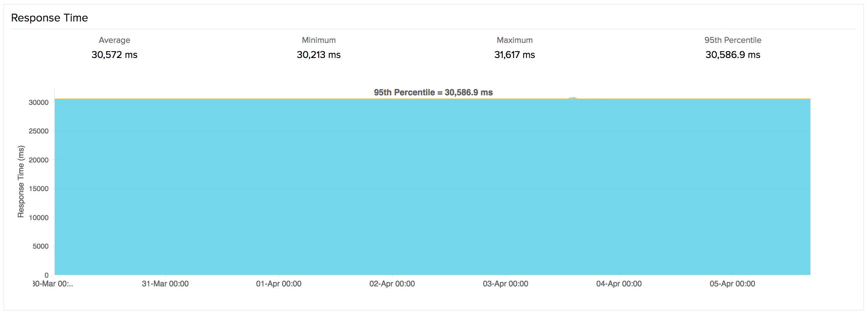Click the 30000 y-axis tick label

click(38, 102)
